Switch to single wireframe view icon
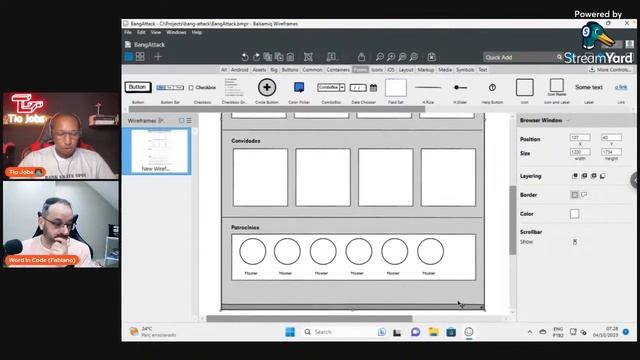Image resolution: width=640 pixels, height=360 pixels. coord(129,56)
